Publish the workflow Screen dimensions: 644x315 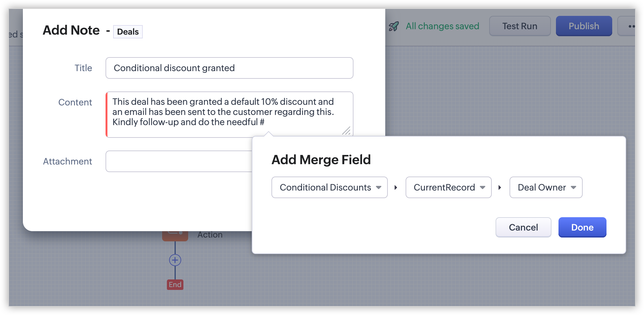tap(584, 26)
